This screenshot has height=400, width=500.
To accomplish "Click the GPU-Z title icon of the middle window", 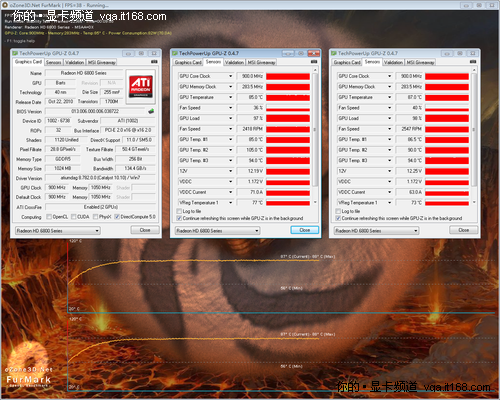I will tap(174, 53).
